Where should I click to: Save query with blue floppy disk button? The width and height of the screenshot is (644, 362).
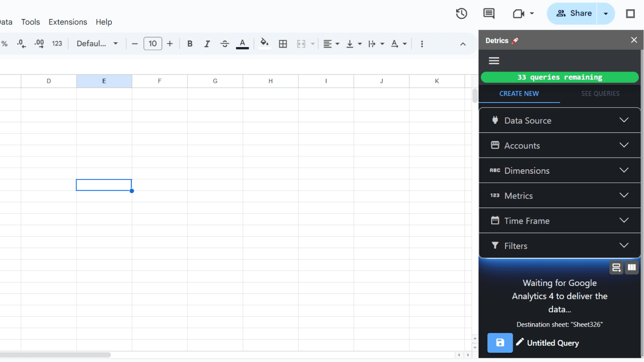(x=500, y=343)
